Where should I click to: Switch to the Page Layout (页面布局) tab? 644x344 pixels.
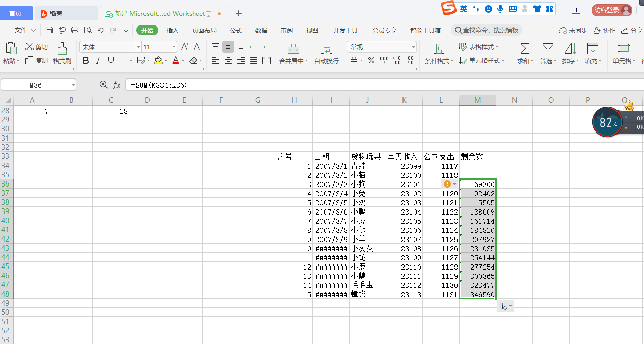[x=204, y=30]
